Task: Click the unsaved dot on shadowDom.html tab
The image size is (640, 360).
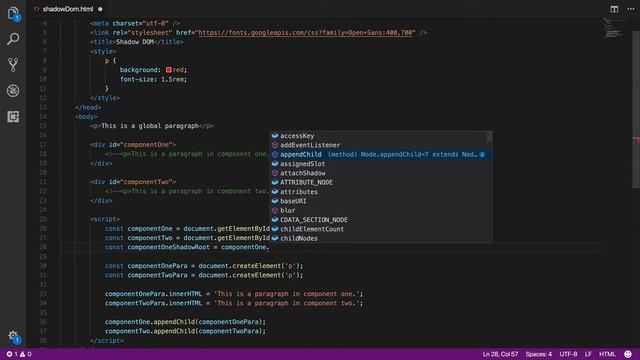Action: (x=100, y=9)
